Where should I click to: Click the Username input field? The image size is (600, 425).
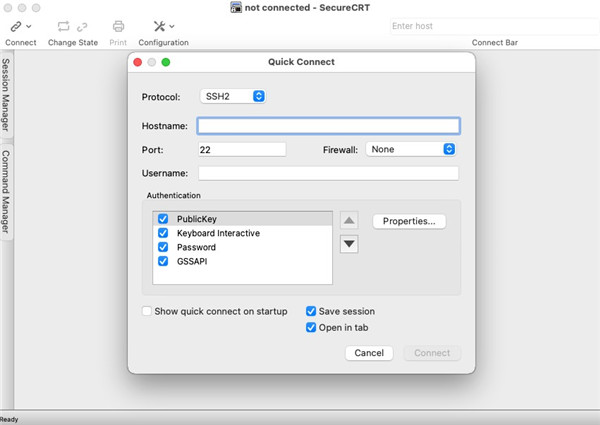pyautogui.click(x=328, y=173)
